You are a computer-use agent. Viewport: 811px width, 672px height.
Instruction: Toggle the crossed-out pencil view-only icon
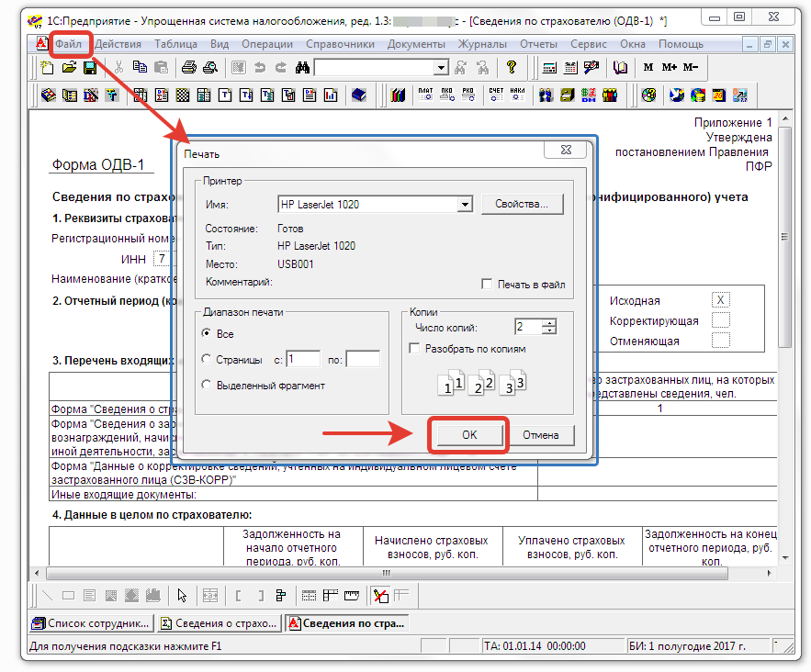(x=381, y=596)
